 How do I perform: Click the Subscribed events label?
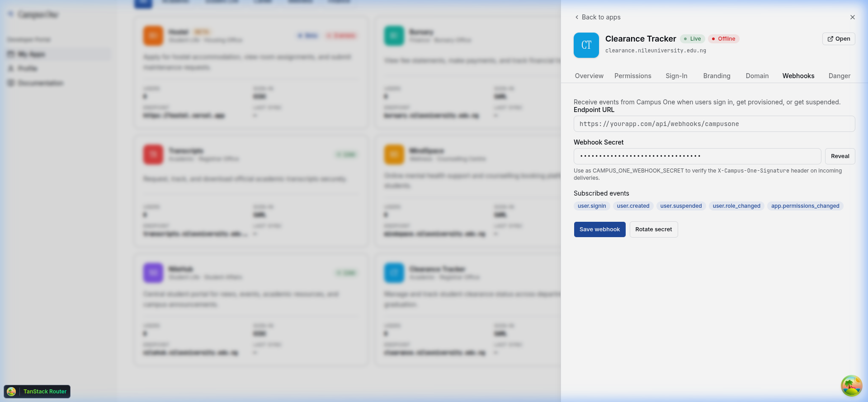(601, 193)
